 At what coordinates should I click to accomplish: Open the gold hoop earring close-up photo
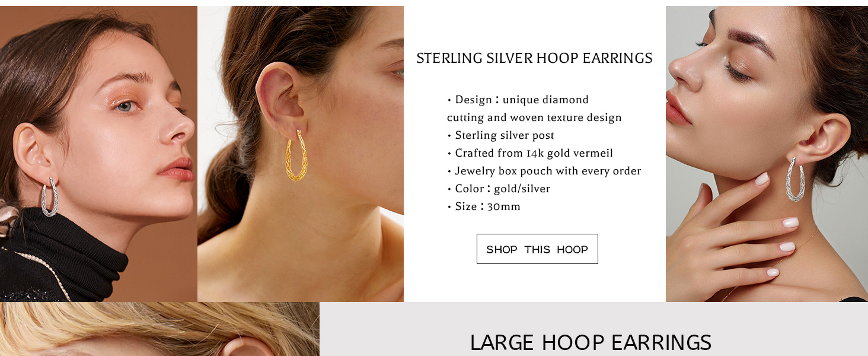301,154
